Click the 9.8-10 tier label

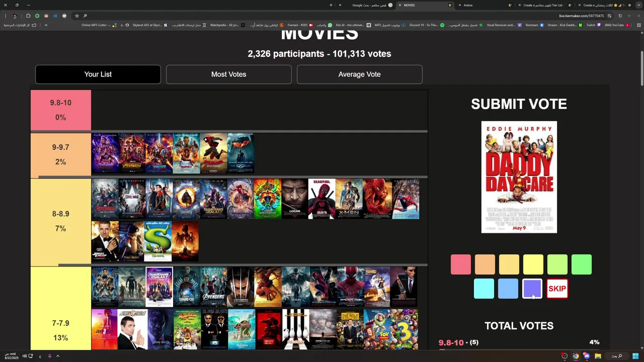tap(61, 110)
